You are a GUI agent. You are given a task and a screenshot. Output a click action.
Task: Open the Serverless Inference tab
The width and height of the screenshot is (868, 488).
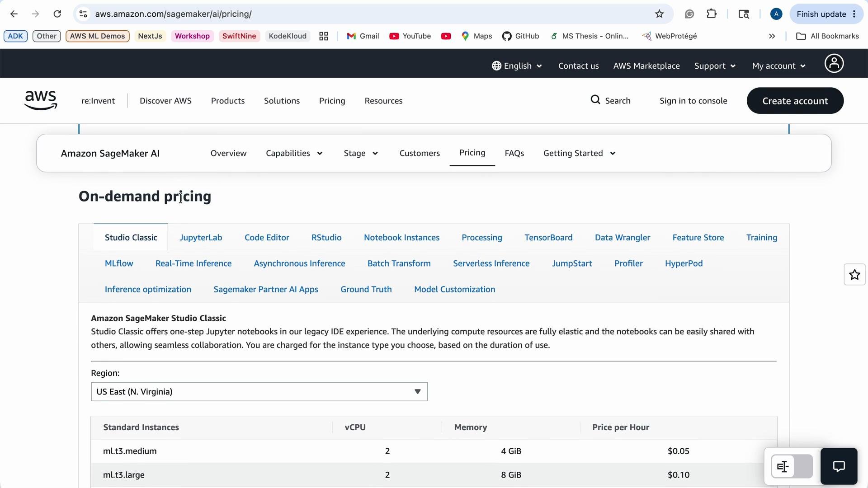[x=491, y=263]
